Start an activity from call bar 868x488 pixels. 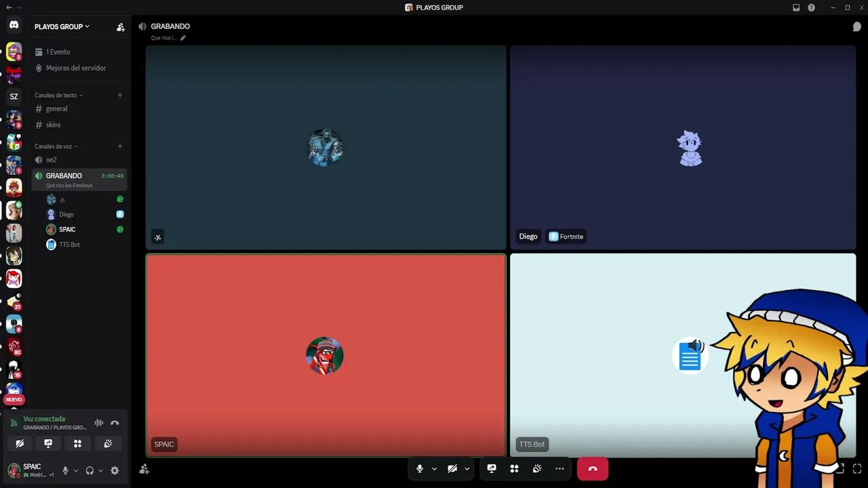point(514,468)
